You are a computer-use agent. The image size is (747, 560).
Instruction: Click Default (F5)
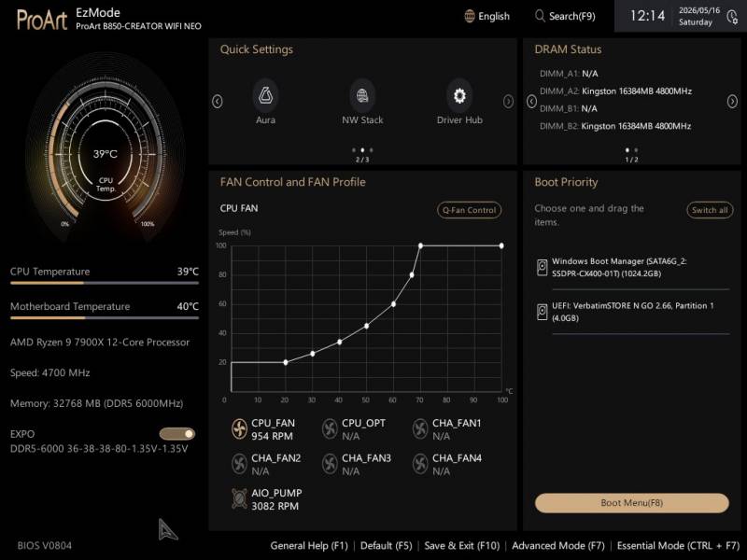[x=386, y=546]
